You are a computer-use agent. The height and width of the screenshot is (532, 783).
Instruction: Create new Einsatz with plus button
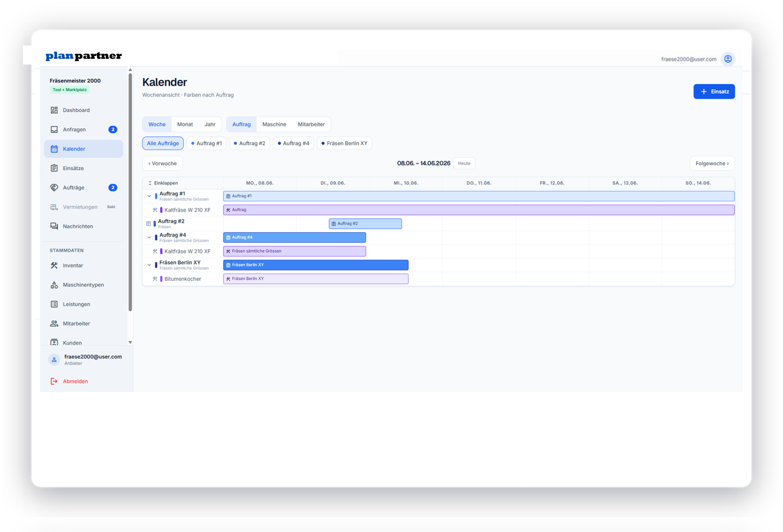coord(714,92)
